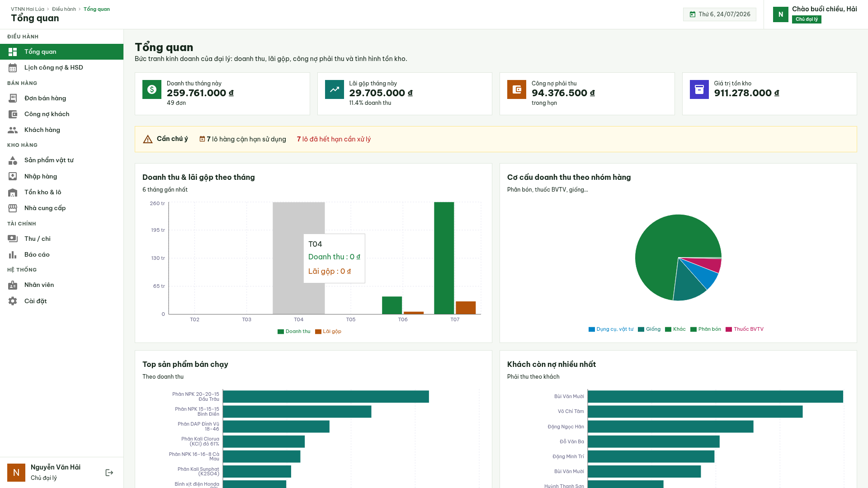Viewport: 868px width, 488px height.
Task: Click the Công nợ phải thu value 94.376.500 ₫
Action: click(563, 93)
